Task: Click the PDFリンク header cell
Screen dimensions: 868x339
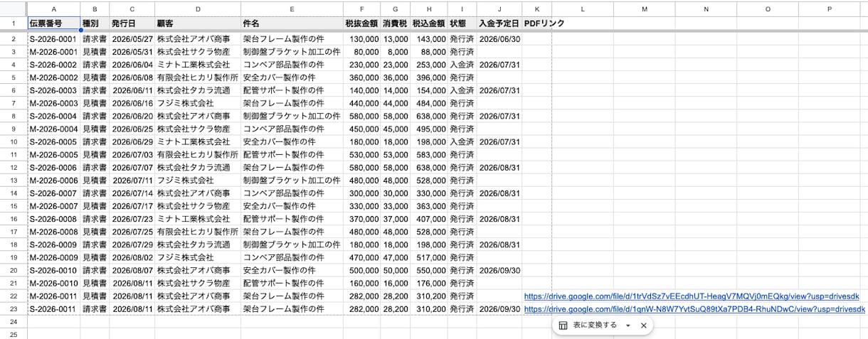Action: click(536, 23)
